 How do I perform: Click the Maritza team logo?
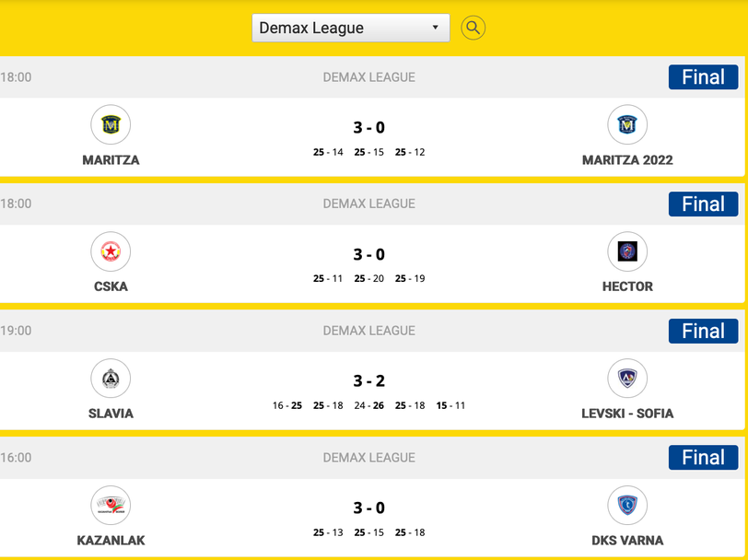(x=111, y=124)
